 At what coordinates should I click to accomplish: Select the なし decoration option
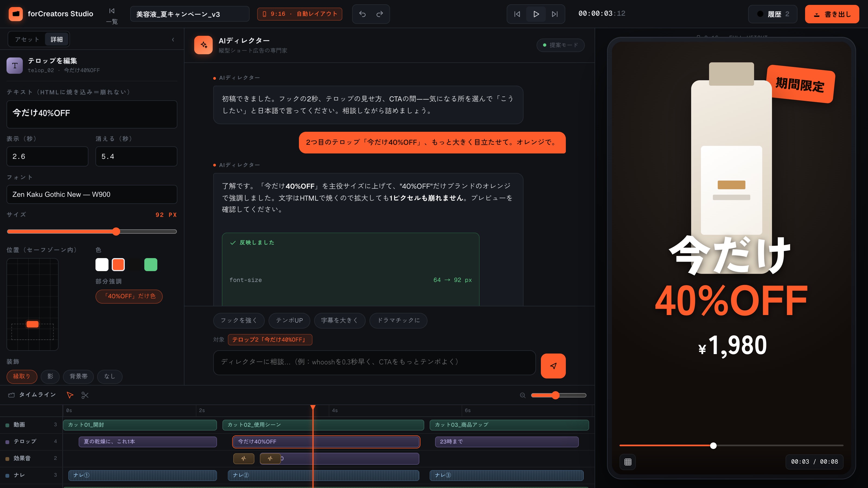coord(110,376)
